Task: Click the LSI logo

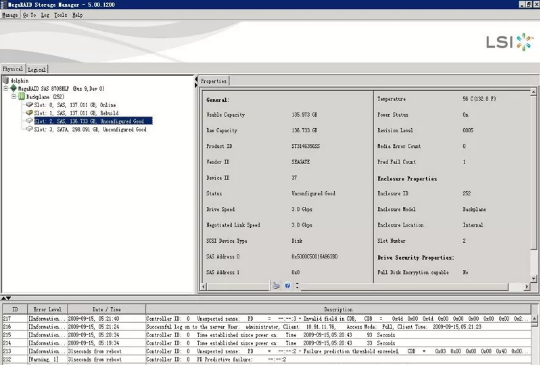Action: (x=510, y=42)
